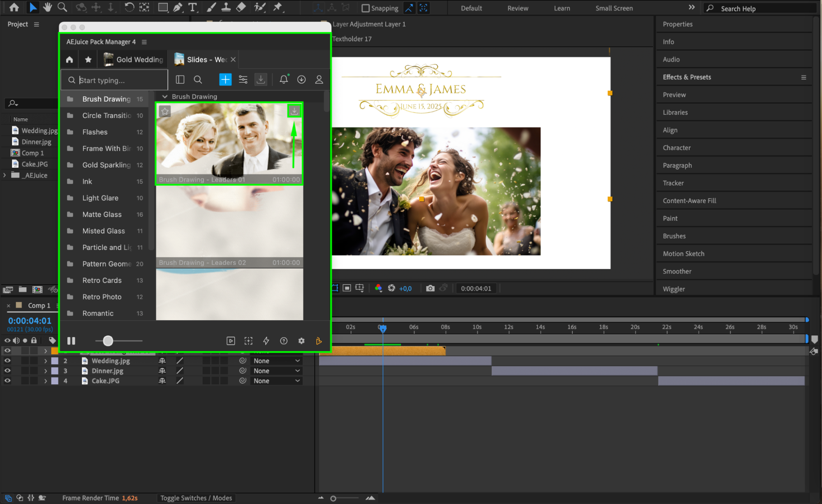Expand the _AEJuice folder in Project
822x504 pixels.
[x=5, y=175]
